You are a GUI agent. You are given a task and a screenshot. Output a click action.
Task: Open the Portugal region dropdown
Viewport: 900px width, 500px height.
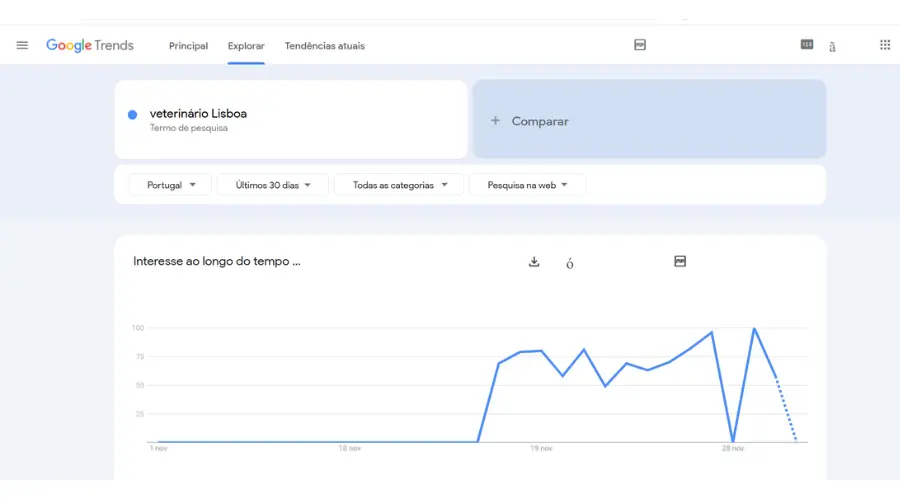(170, 185)
